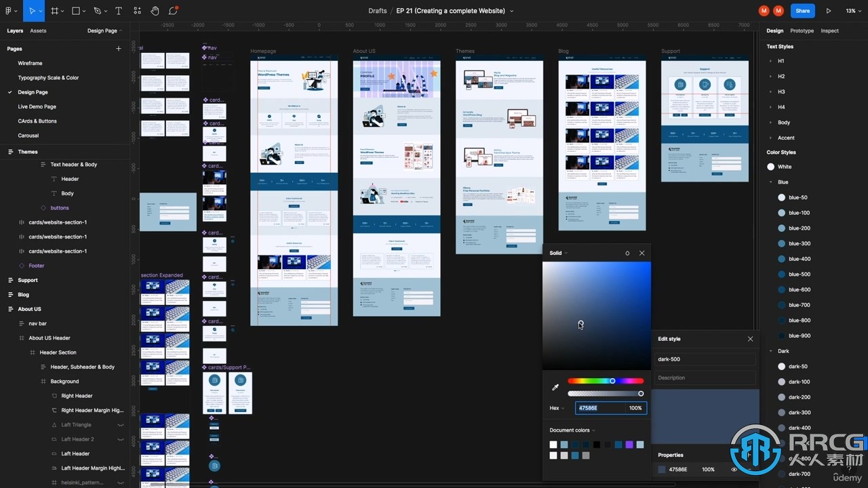This screenshot has width=868, height=488.
Task: Click the Footer component icon in layers
Action: 22,266
